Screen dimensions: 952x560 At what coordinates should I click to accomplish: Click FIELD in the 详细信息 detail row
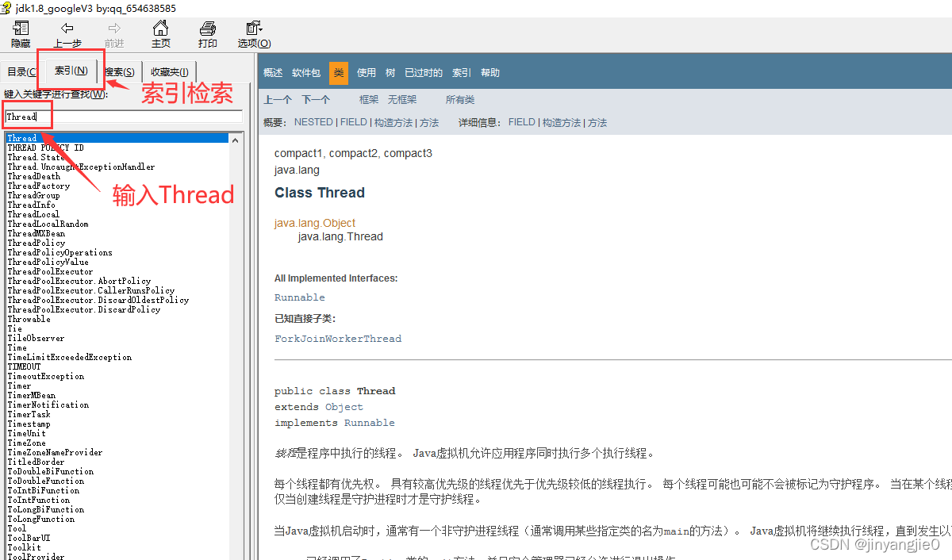(522, 122)
